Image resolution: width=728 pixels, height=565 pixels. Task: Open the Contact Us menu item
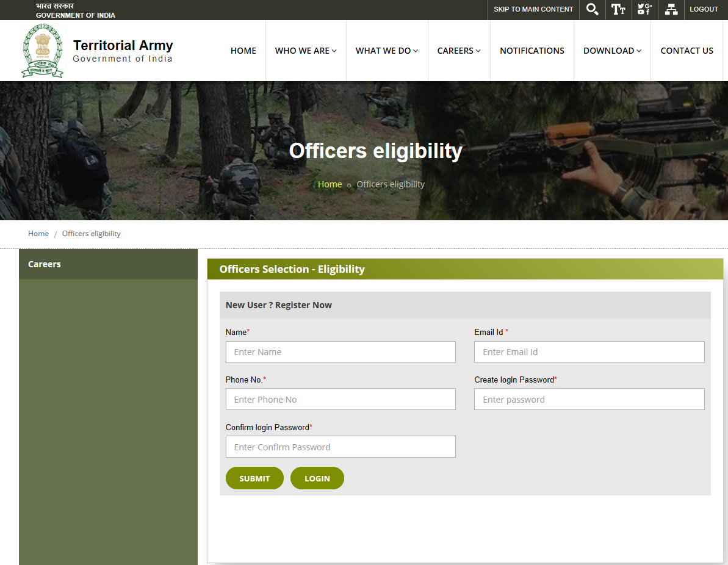click(687, 51)
